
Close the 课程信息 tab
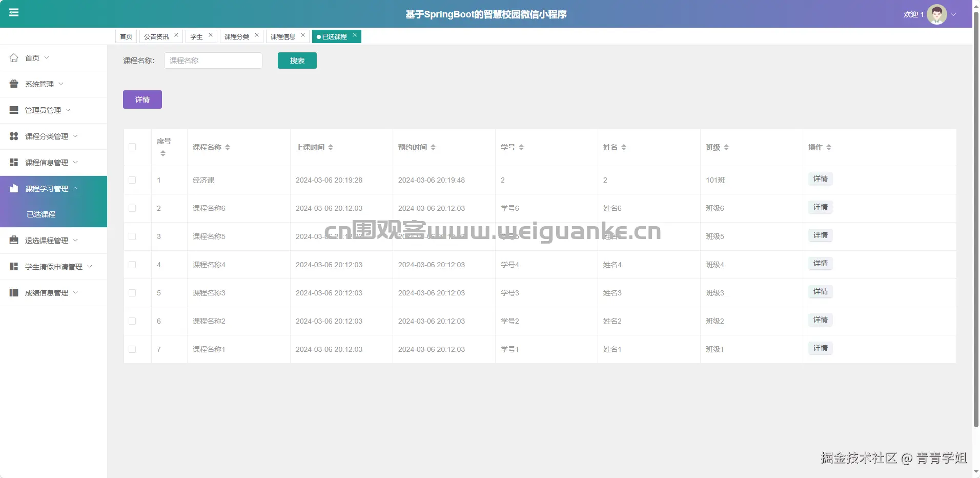coord(303,35)
